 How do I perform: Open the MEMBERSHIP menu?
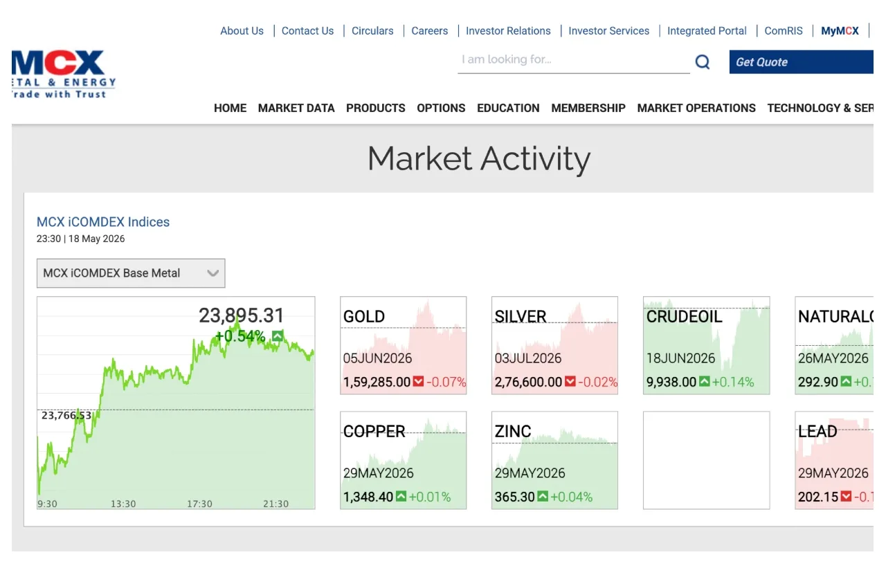coord(588,108)
